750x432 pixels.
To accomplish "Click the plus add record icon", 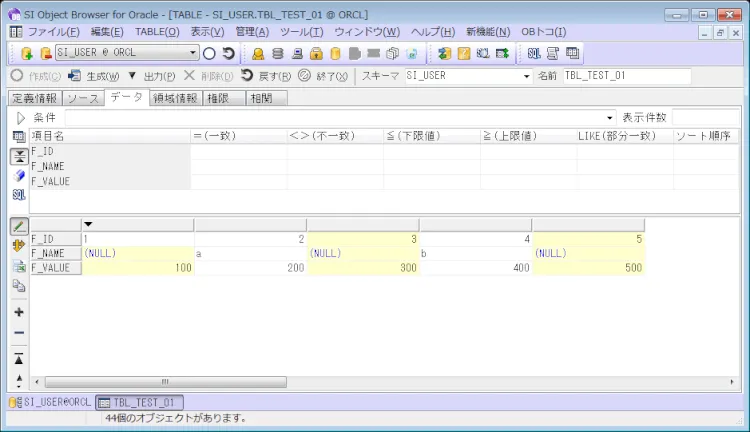I will click(19, 312).
